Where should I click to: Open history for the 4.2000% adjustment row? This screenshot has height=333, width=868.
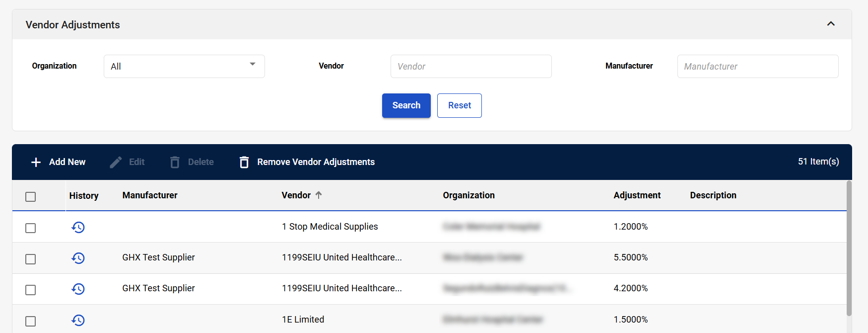(78, 289)
